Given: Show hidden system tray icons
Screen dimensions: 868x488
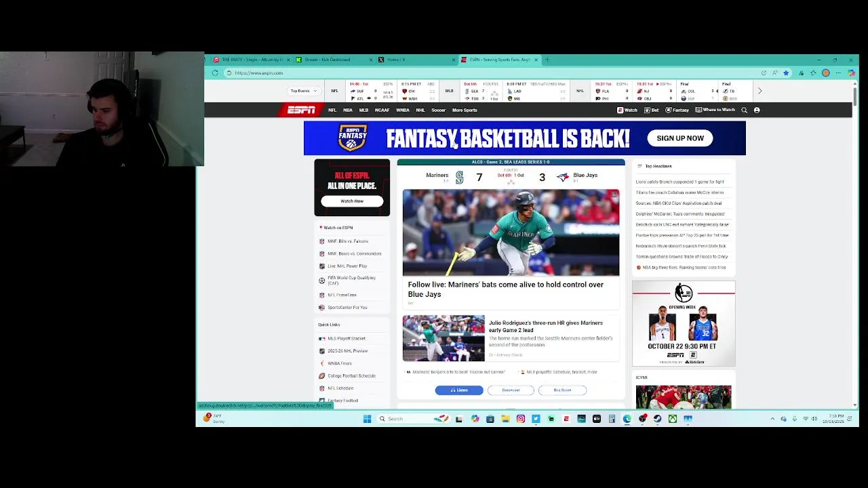Looking at the screenshot, I should [x=772, y=419].
